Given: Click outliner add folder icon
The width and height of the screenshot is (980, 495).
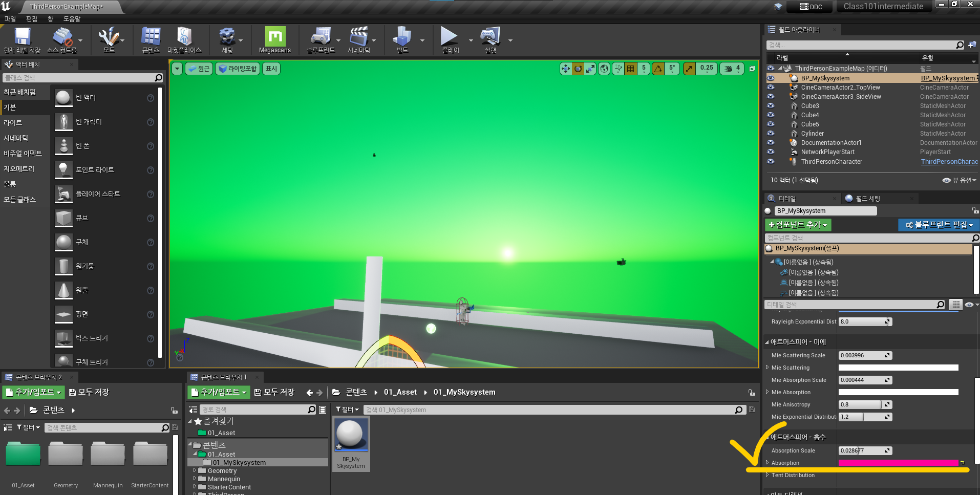Looking at the screenshot, I should [x=972, y=45].
